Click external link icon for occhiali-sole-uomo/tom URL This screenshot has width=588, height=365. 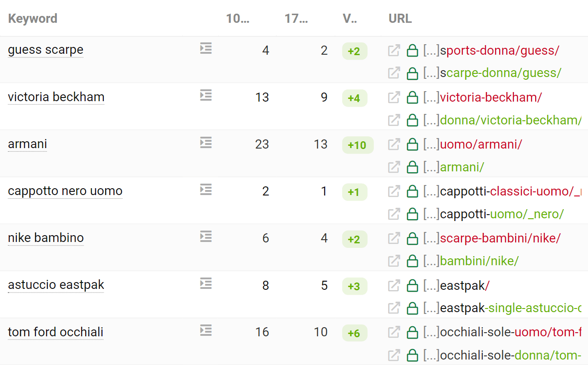[x=394, y=332]
